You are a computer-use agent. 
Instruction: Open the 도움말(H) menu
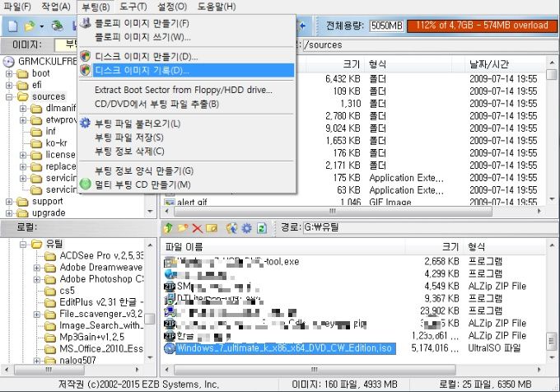tap(217, 7)
